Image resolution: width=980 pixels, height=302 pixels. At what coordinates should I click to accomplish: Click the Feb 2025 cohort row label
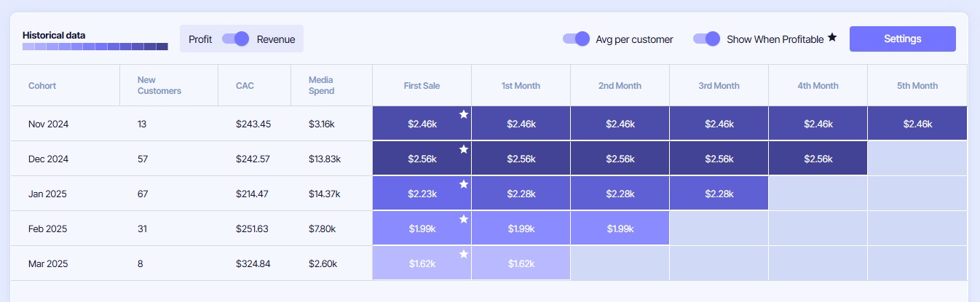47,229
